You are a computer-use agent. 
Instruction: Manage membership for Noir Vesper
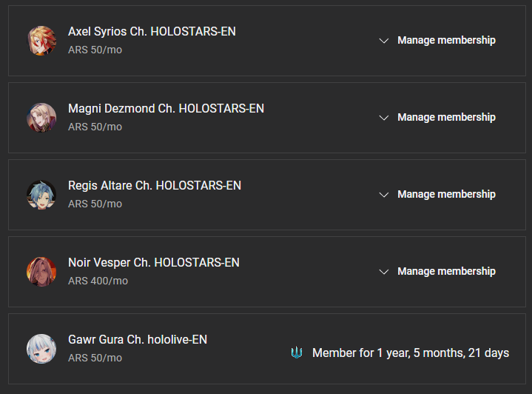[x=446, y=271]
